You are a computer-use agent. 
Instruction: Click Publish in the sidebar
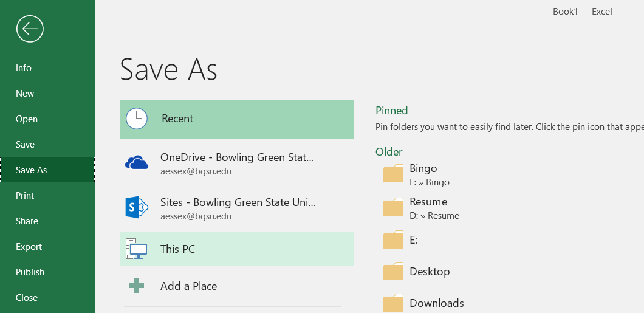(x=30, y=272)
